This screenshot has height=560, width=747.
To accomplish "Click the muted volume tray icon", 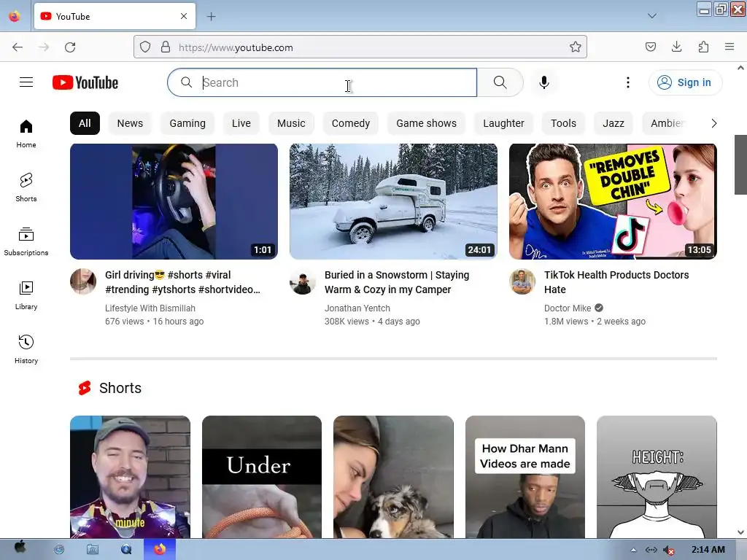I will [669, 550].
